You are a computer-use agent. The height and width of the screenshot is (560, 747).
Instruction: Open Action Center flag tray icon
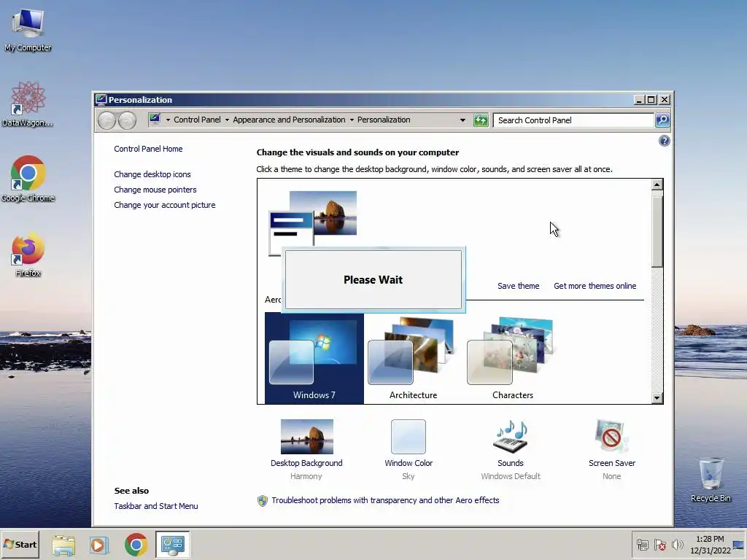click(659, 545)
